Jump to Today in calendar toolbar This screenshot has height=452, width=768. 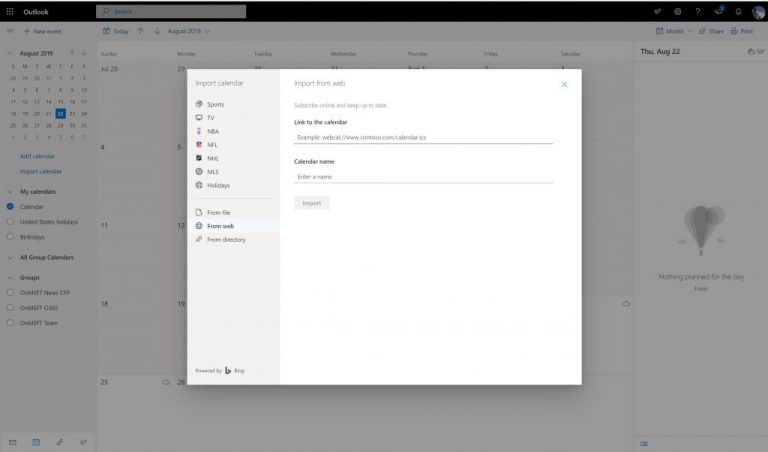116,31
